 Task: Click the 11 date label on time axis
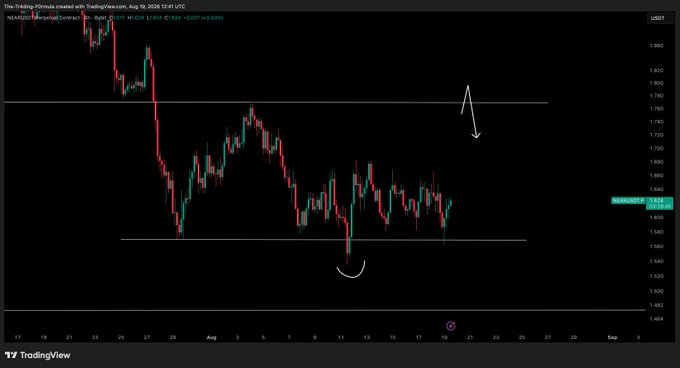point(341,337)
